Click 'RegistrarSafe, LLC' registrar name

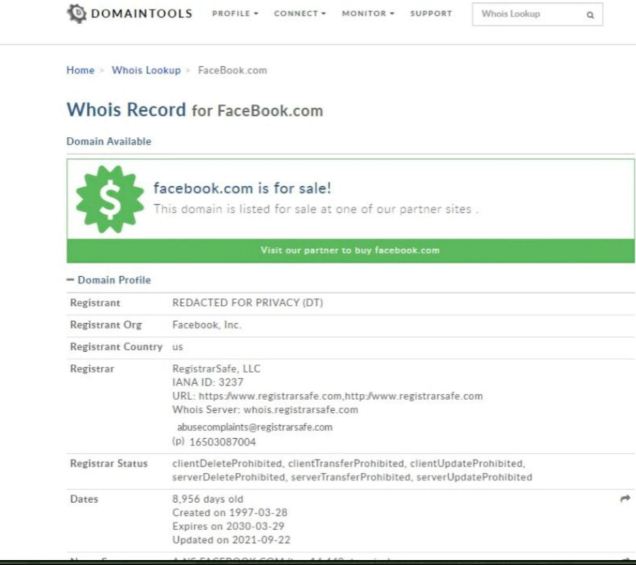(x=216, y=369)
